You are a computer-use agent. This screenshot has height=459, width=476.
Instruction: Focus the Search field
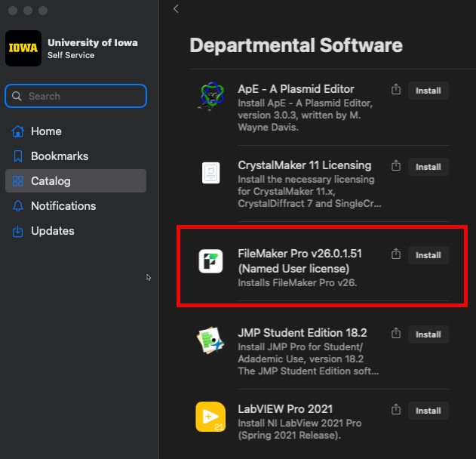pyautogui.click(x=76, y=96)
